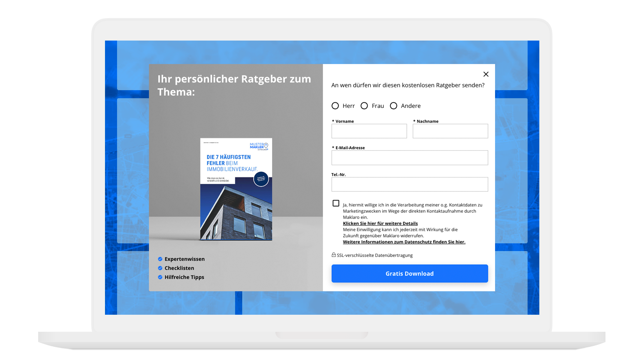Select the Frau radio button
Image resolution: width=644 pixels, height=362 pixels.
point(365,106)
